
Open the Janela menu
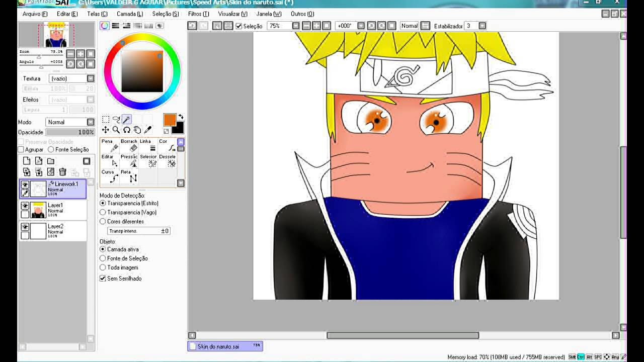tap(269, 14)
